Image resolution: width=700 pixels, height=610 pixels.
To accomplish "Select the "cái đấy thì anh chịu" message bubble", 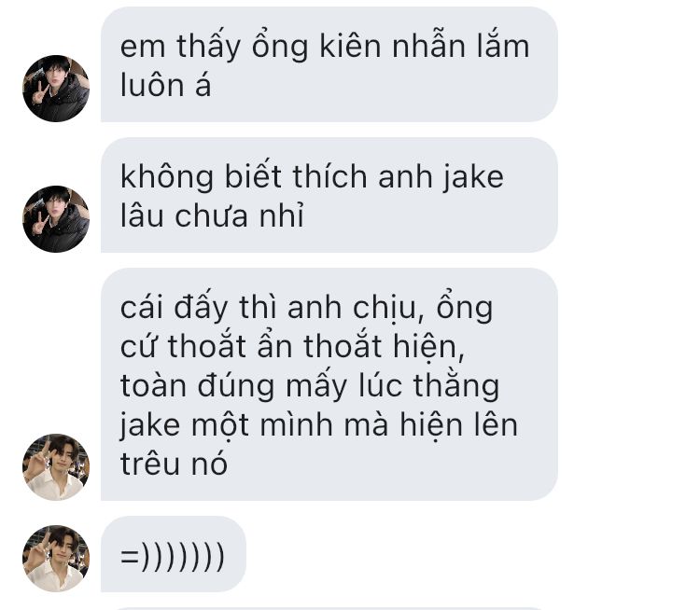I will pos(329,384).
